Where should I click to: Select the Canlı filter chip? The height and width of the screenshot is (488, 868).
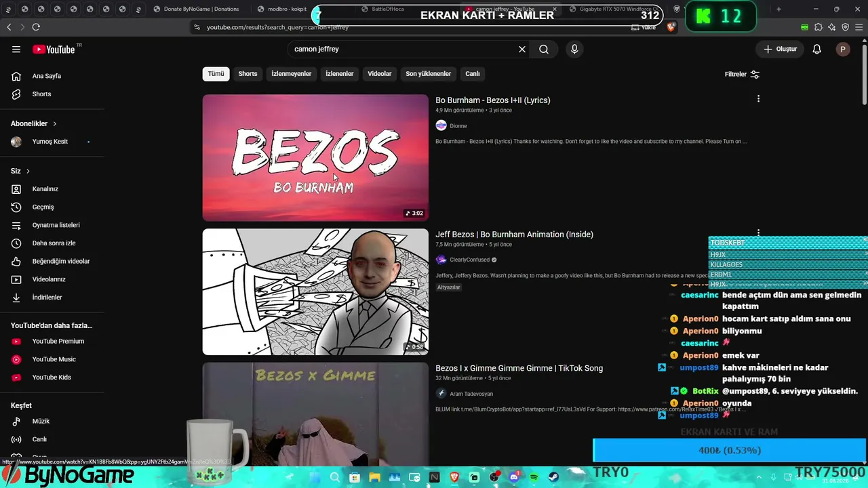(473, 74)
